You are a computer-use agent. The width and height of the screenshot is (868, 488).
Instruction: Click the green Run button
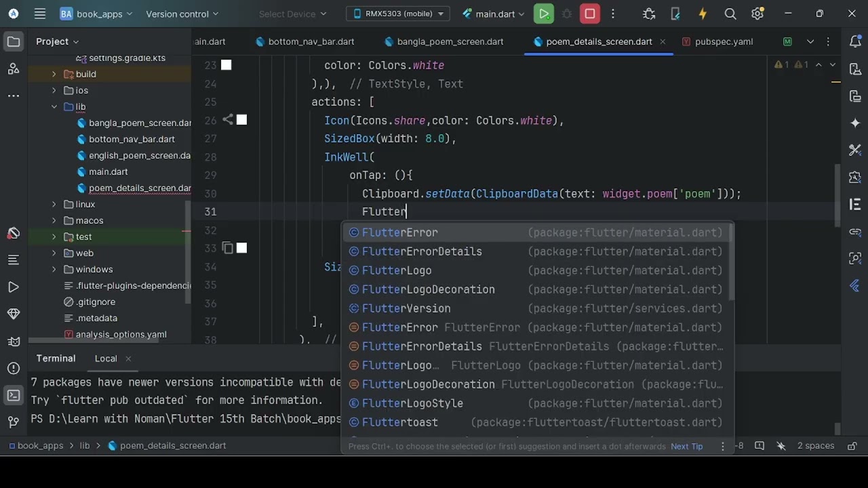point(543,14)
